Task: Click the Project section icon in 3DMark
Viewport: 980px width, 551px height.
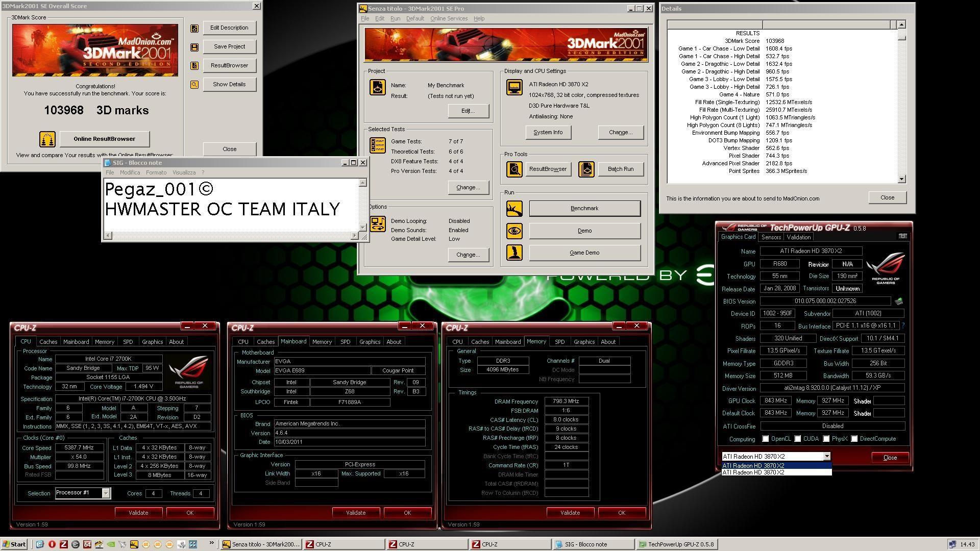Action: [378, 87]
